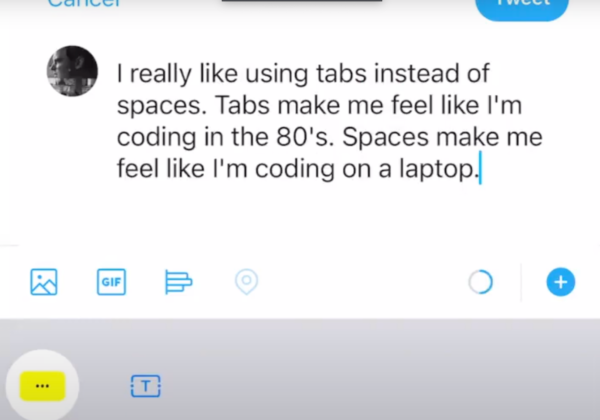Add a poll to the tweet
Viewport: 600px width, 420px height.
(x=178, y=282)
